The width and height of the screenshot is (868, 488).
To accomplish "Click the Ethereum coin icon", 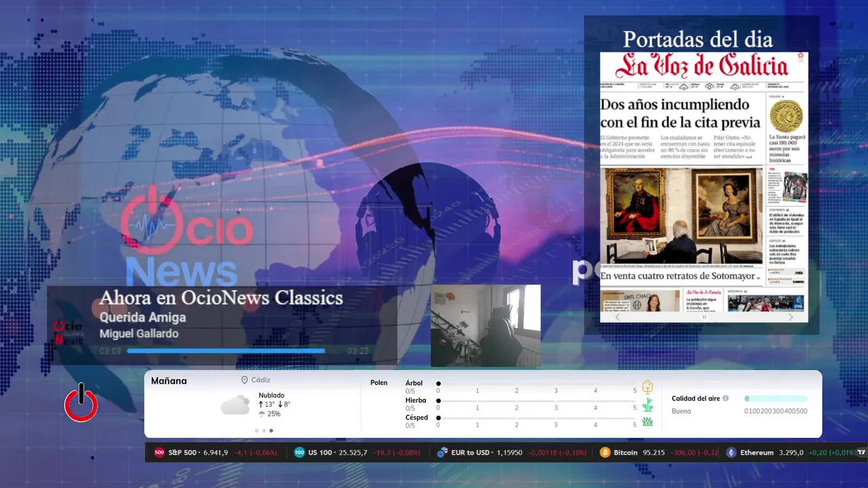I will (x=731, y=453).
